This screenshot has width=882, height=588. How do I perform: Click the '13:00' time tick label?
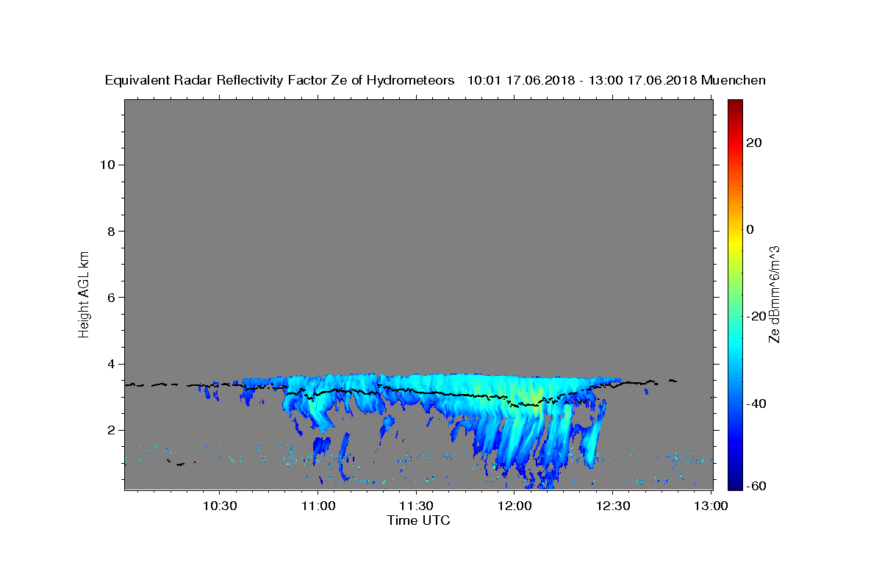click(711, 506)
